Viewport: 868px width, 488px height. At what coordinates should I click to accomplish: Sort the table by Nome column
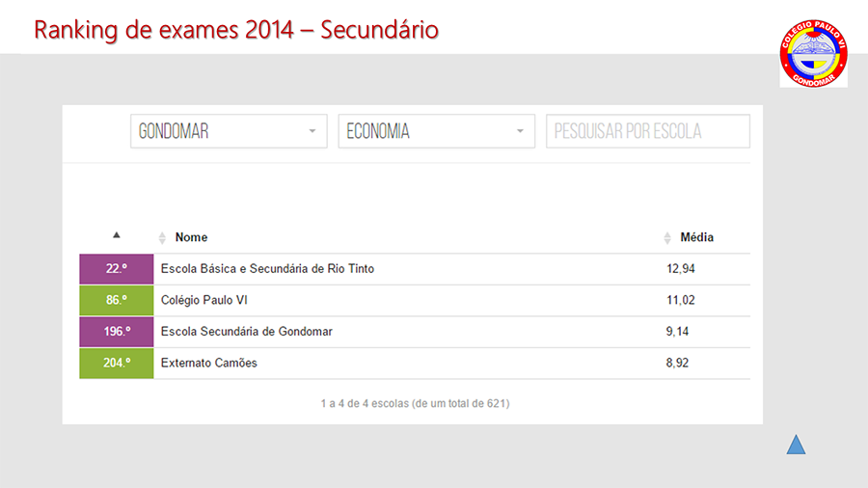click(x=191, y=237)
